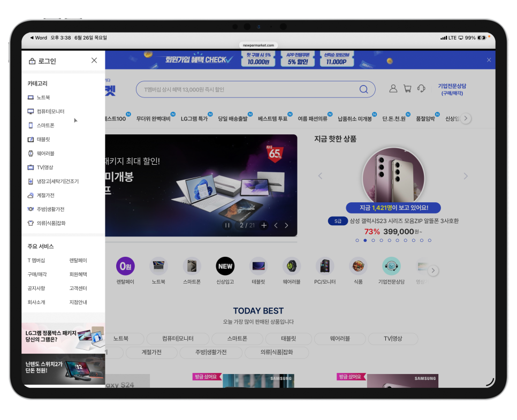Select 스마트폰 category in sidebar

point(41,126)
